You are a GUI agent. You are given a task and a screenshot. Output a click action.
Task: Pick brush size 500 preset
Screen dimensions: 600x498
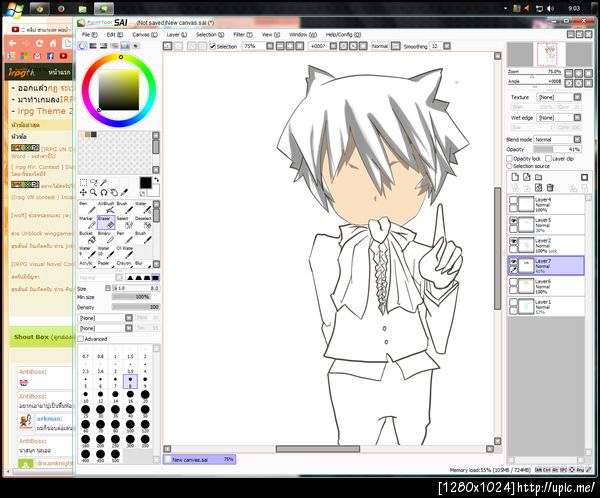(x=115, y=456)
